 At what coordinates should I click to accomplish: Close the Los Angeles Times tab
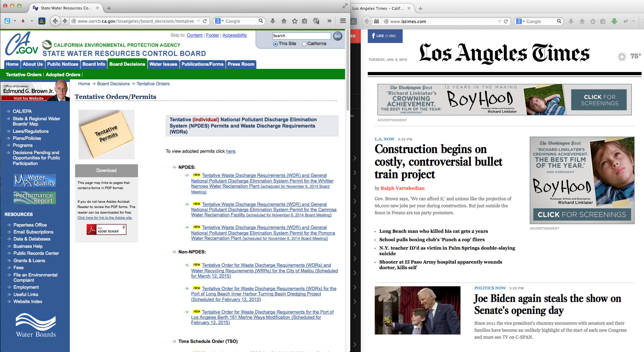409,8
